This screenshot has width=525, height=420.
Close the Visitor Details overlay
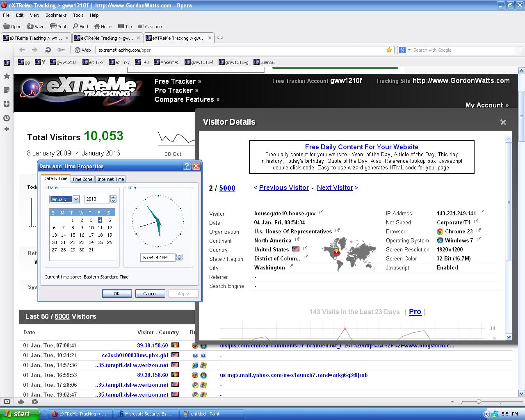[503, 122]
